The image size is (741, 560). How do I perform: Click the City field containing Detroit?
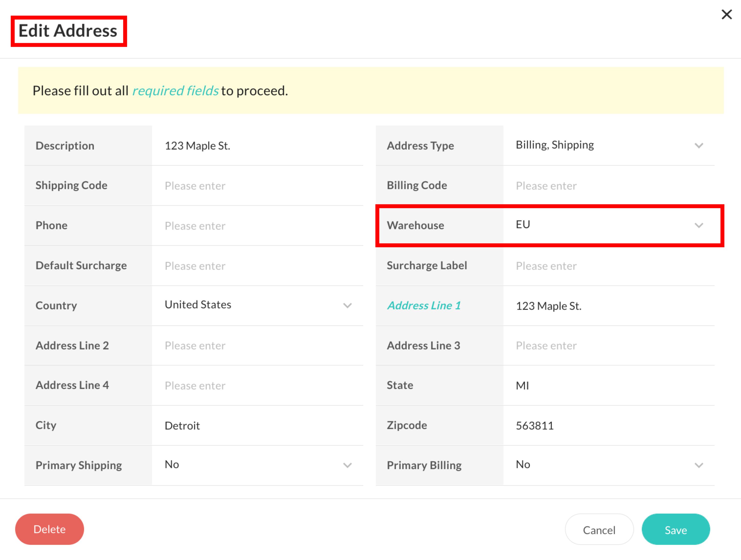257,426
